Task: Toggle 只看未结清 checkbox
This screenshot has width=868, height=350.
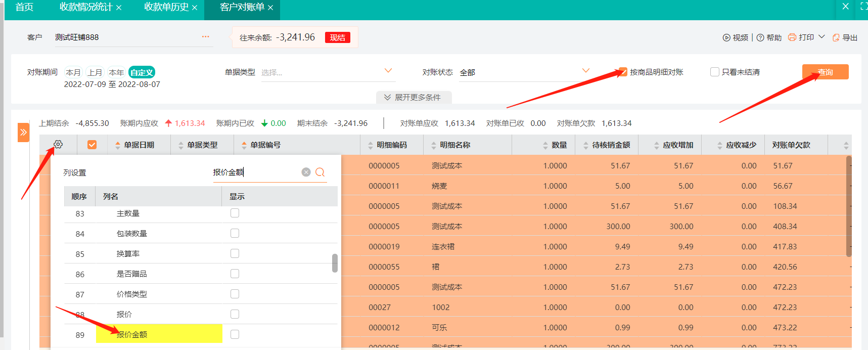Action: point(715,72)
